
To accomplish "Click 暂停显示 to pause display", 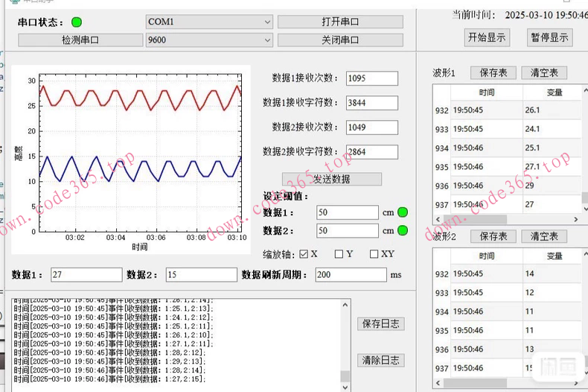I will [549, 37].
